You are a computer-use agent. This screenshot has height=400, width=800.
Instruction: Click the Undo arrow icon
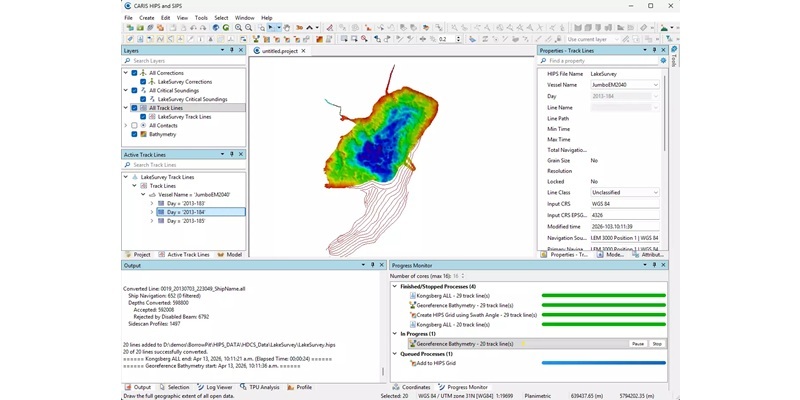click(193, 28)
